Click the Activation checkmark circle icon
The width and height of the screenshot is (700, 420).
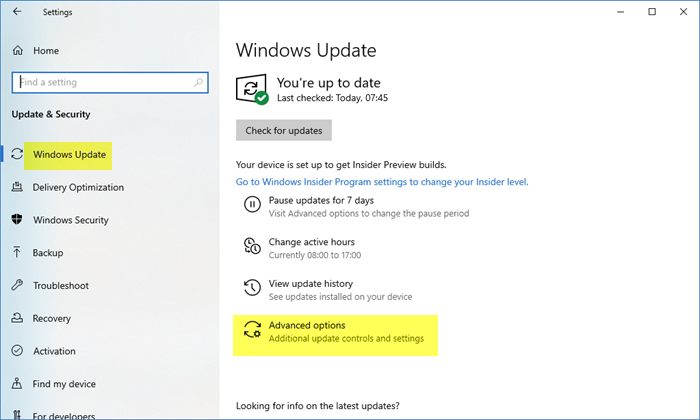click(x=17, y=351)
